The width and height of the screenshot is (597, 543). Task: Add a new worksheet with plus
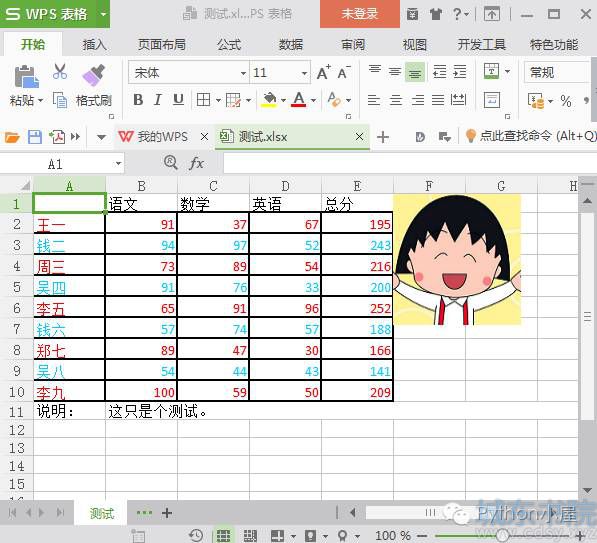(167, 513)
